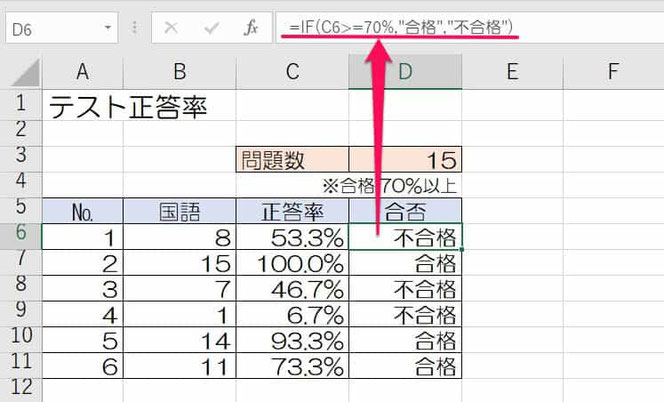This screenshot has width=664, height=402.
Task: Select the 不合格 result in row 8
Action: tap(405, 288)
